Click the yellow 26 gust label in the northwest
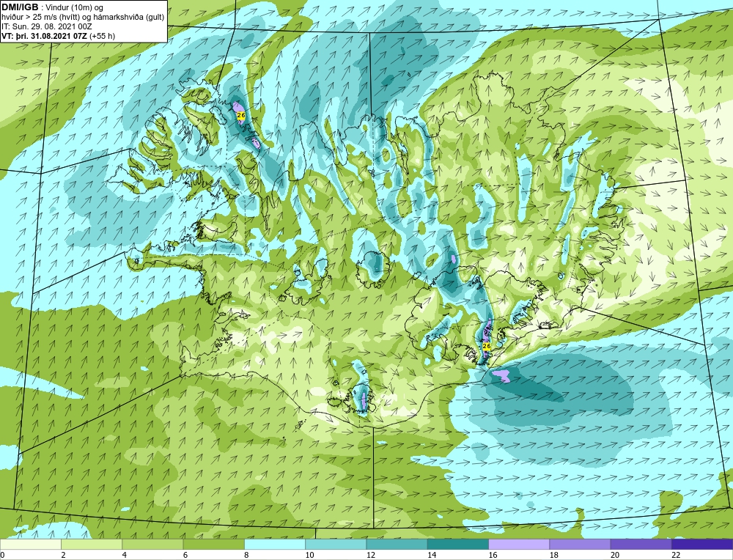Screen dimensions: 733x560 tap(240, 115)
